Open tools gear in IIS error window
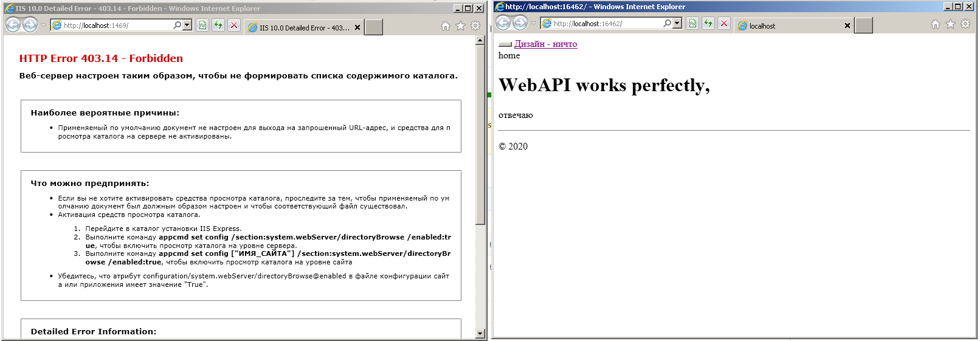Screen dimensions: 980x341 click(475, 26)
